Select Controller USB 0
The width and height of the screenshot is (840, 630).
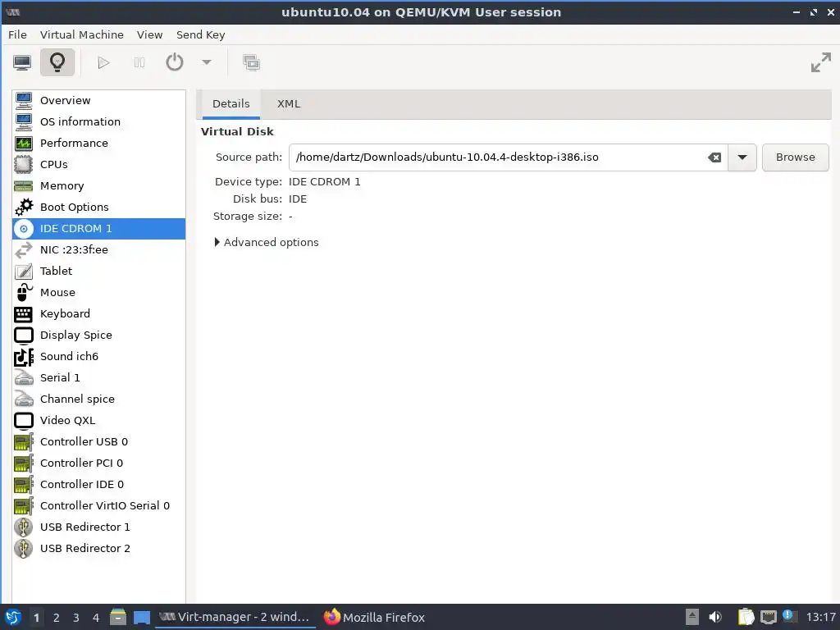(98, 441)
